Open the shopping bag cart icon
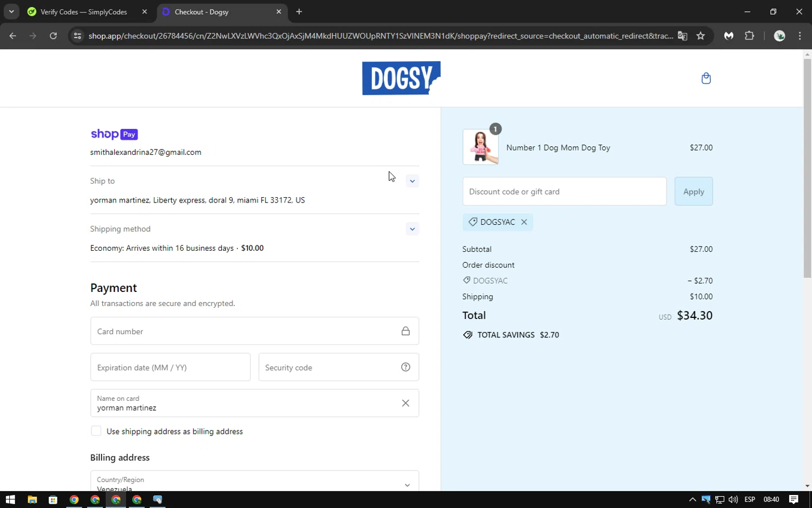Viewport: 812px width, 508px height. (706, 79)
